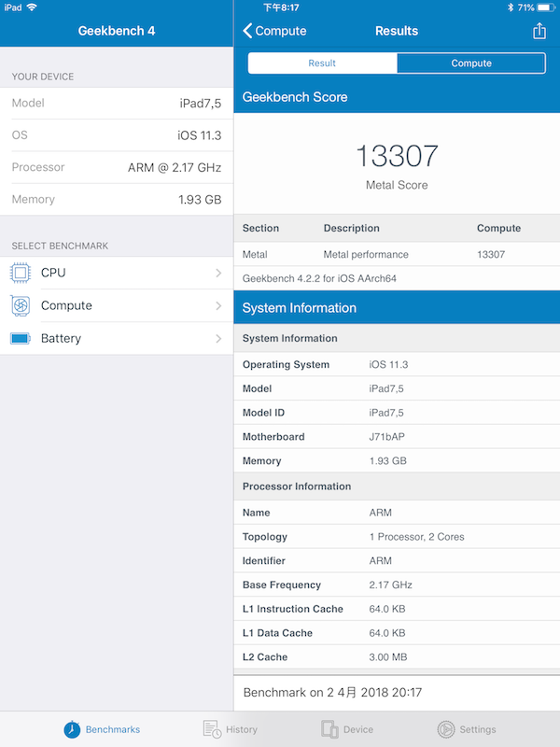Switch to the Result segment
Image resolution: width=560 pixels, height=747 pixels.
click(x=322, y=63)
